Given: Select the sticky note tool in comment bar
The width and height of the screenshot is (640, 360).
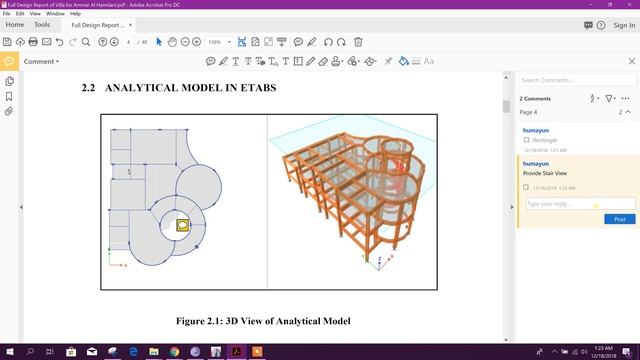Looking at the screenshot, I should tap(211, 61).
